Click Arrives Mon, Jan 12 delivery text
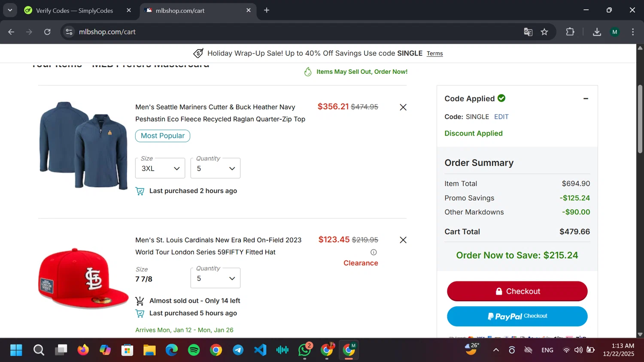The width and height of the screenshot is (644, 362). pyautogui.click(x=184, y=330)
